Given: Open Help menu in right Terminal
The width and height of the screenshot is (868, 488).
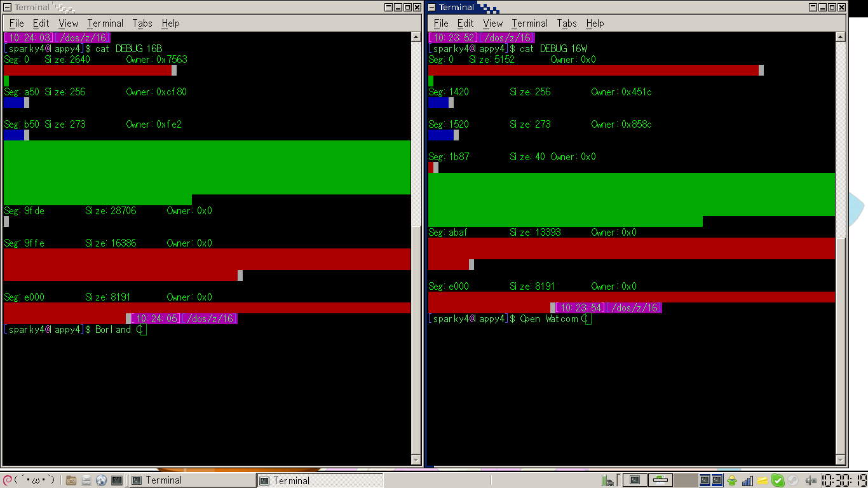Looking at the screenshot, I should (595, 24).
